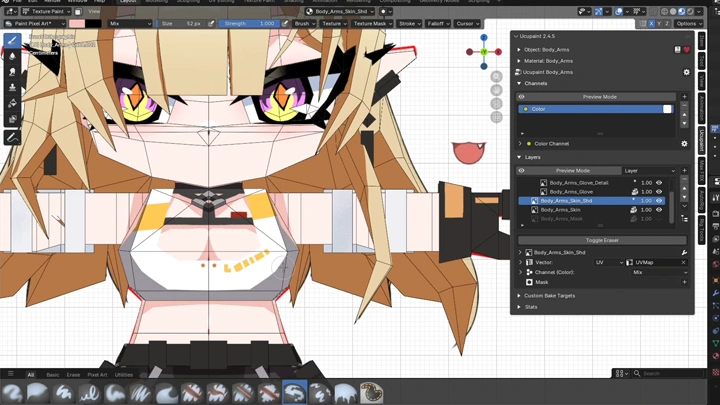Image resolution: width=720 pixels, height=405 pixels.
Task: Toggle visibility of Body_Arms_Glove layer
Action: (x=659, y=192)
